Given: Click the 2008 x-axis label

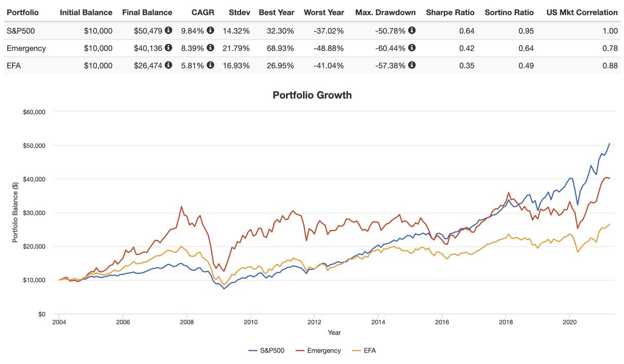Looking at the screenshot, I should [x=186, y=322].
